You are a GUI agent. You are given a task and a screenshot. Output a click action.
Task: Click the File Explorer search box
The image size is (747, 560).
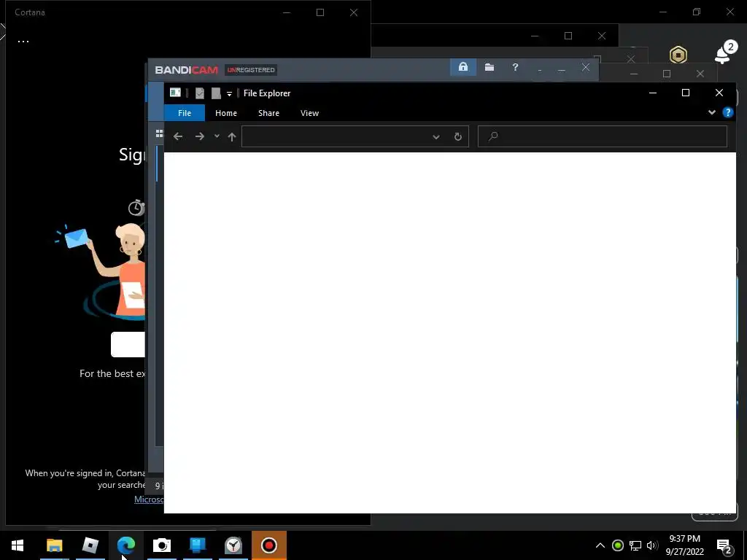click(603, 136)
